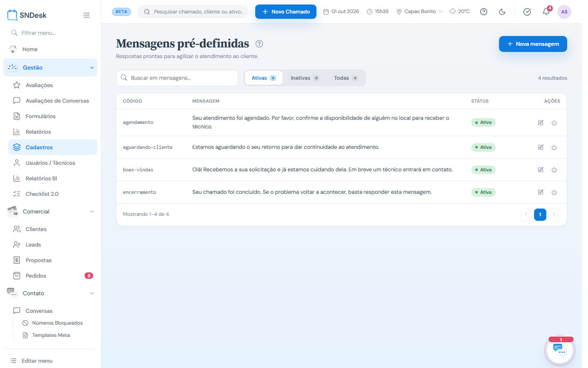Click help icon beside Mensagens pré-definidas title
Screen dimensions: 588x368
point(259,44)
